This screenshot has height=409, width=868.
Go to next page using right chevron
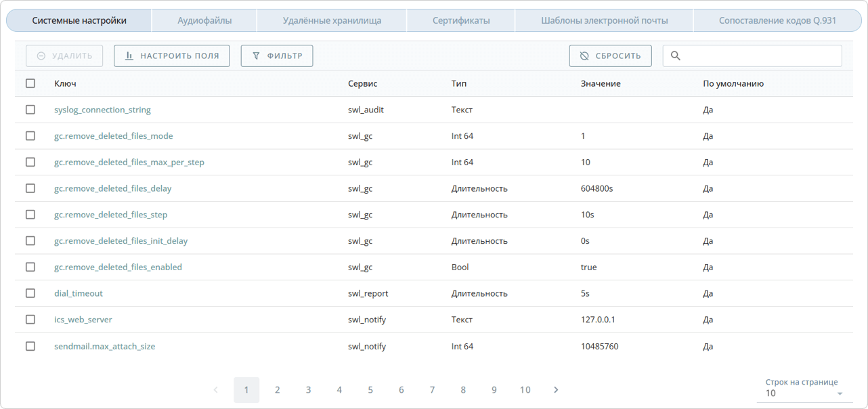556,390
